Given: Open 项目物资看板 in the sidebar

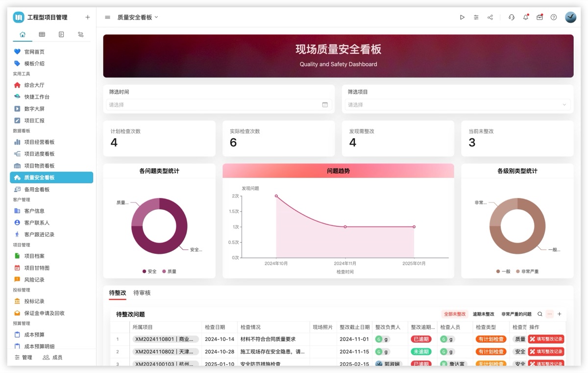Looking at the screenshot, I should coord(51,166).
